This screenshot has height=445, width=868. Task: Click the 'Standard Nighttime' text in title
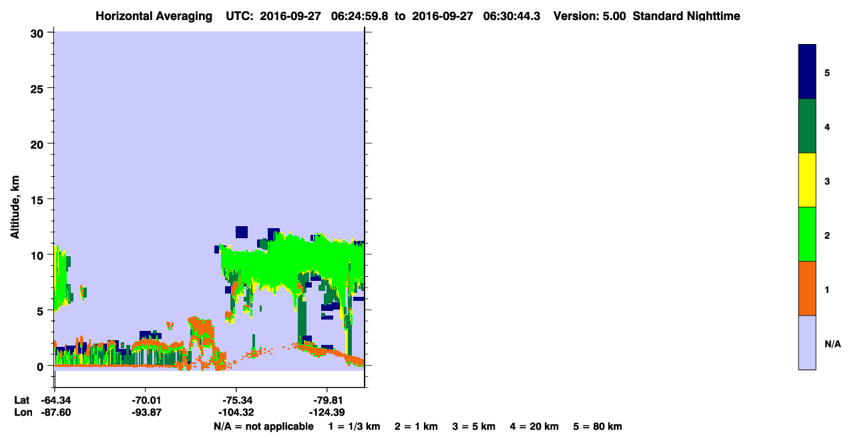686,16
